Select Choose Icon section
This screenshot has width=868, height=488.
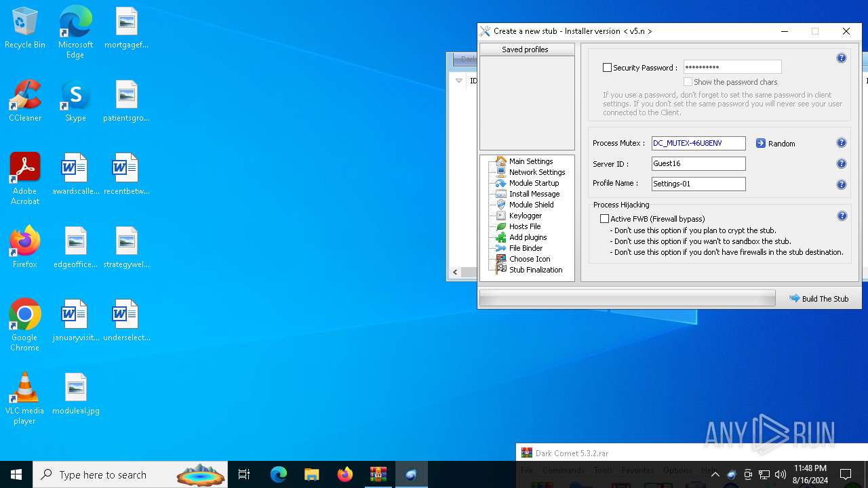[530, 259]
